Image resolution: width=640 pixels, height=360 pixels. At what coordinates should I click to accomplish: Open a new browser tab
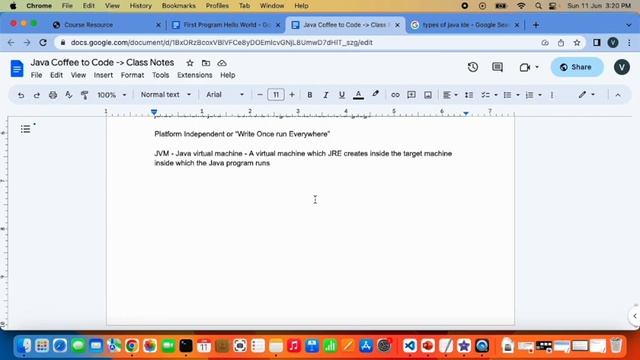point(536,25)
